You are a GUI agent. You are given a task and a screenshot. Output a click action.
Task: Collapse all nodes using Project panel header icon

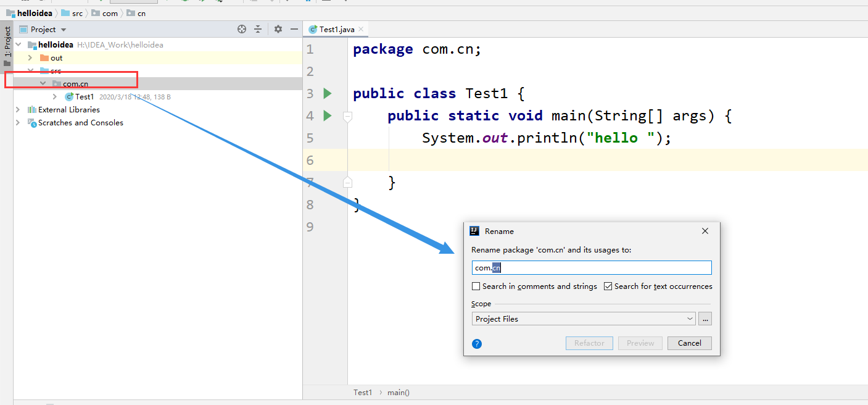coord(258,29)
